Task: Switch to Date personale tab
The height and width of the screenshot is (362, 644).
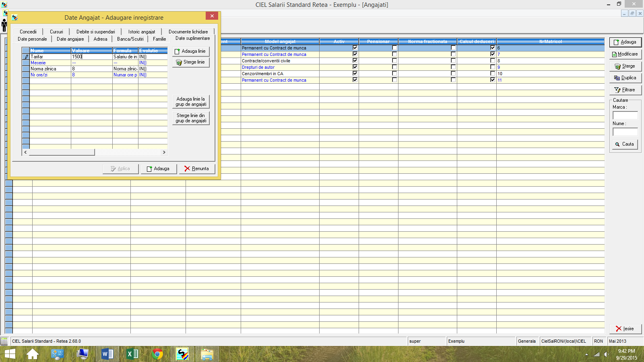Action: coord(32,39)
